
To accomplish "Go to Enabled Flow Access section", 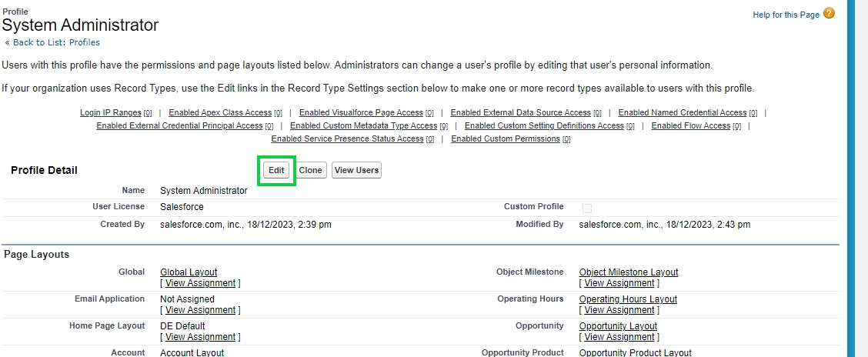I will [x=690, y=126].
